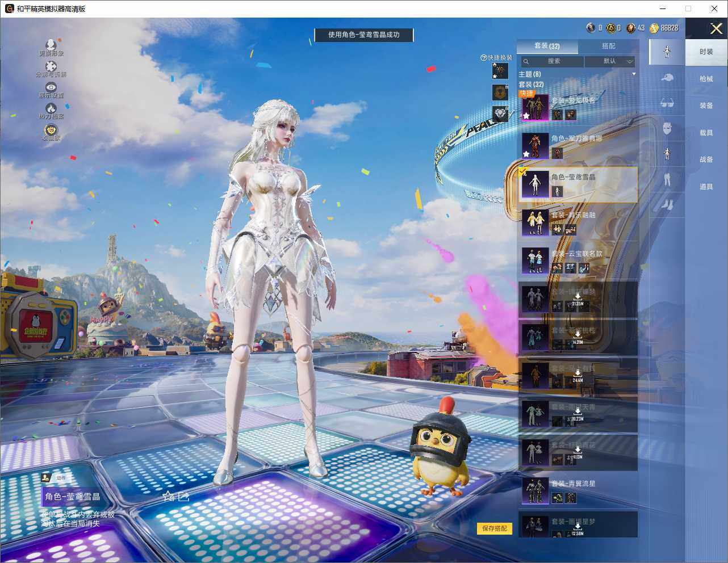The height and width of the screenshot is (563, 728).
Task: Click the emulator app logo in title bar
Action: [x=9, y=9]
